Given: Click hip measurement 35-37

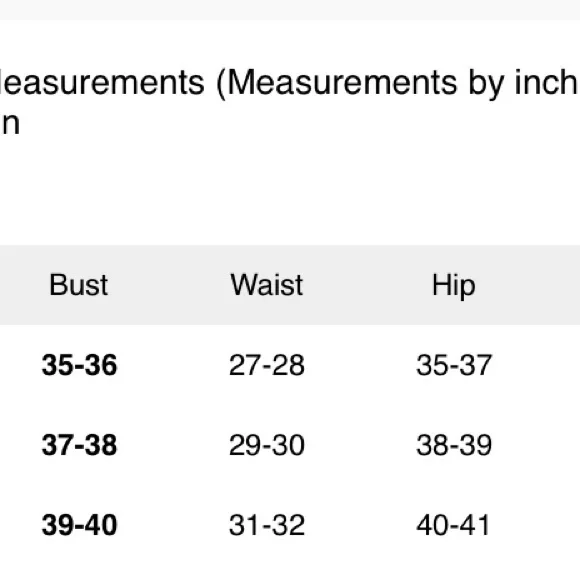Looking at the screenshot, I should point(454,365).
